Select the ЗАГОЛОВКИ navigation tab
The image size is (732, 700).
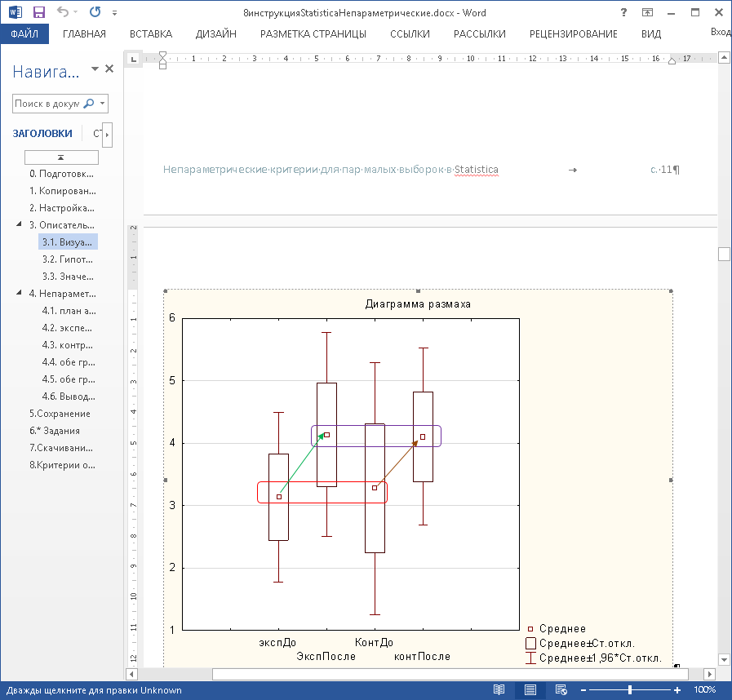click(x=42, y=134)
